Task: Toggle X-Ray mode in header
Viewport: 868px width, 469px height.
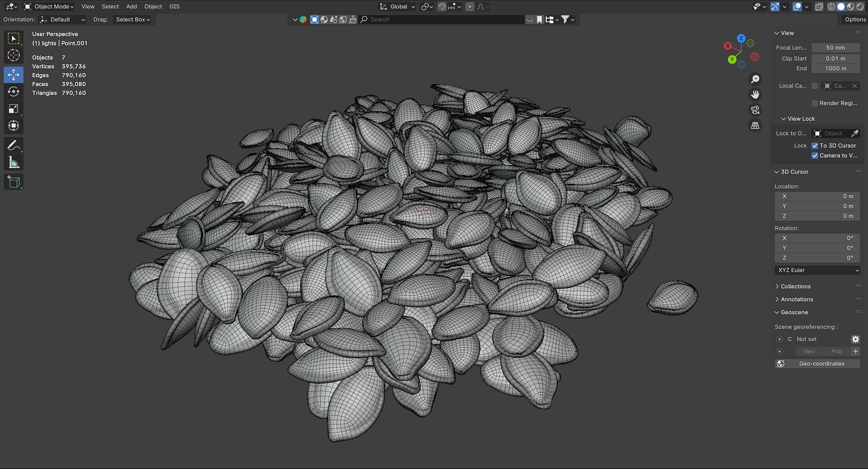Action: (819, 7)
